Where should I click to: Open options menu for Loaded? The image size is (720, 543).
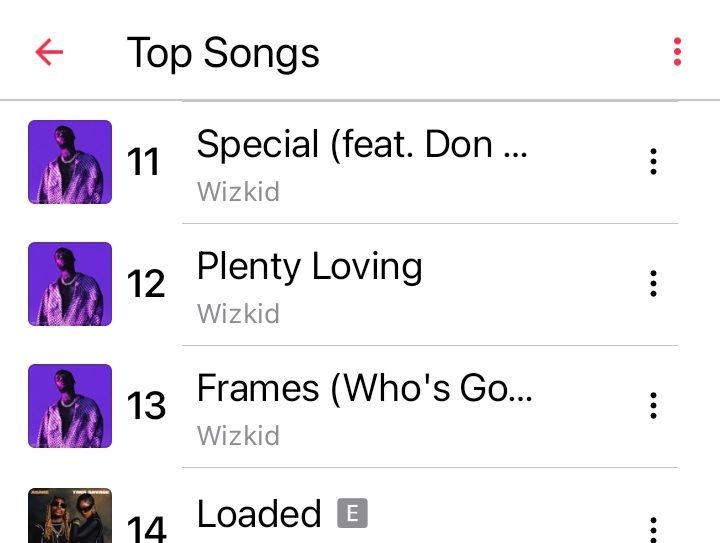click(x=653, y=529)
